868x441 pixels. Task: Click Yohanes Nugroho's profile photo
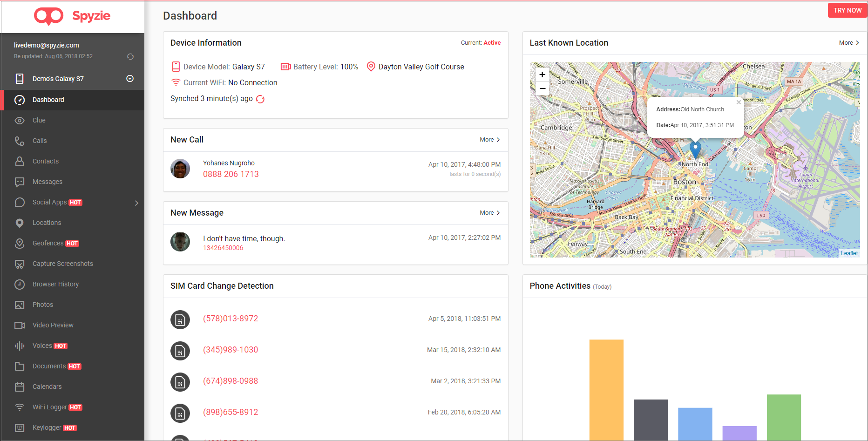[x=180, y=169]
